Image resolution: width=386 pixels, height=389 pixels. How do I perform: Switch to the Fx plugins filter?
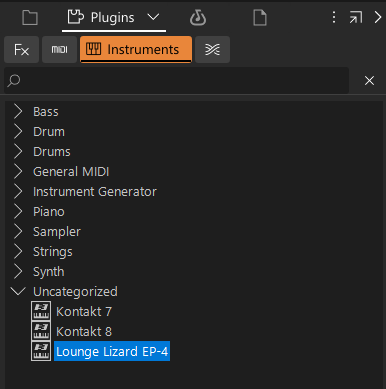pos(22,50)
